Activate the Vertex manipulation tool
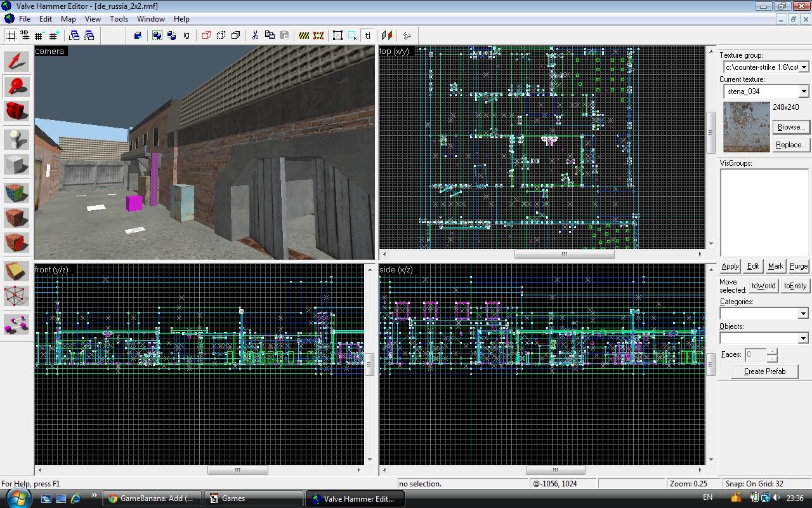This screenshot has width=812, height=508. point(16,295)
